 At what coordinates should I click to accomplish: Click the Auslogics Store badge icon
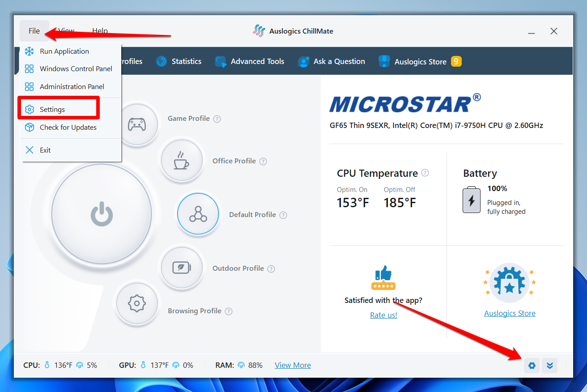(x=510, y=283)
